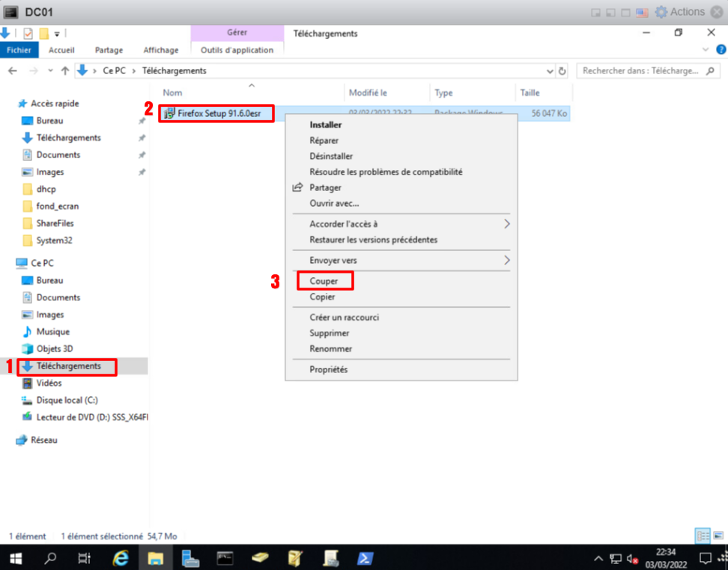Launch PowerShell from the taskbar
The height and width of the screenshot is (570, 728).
coord(365,558)
